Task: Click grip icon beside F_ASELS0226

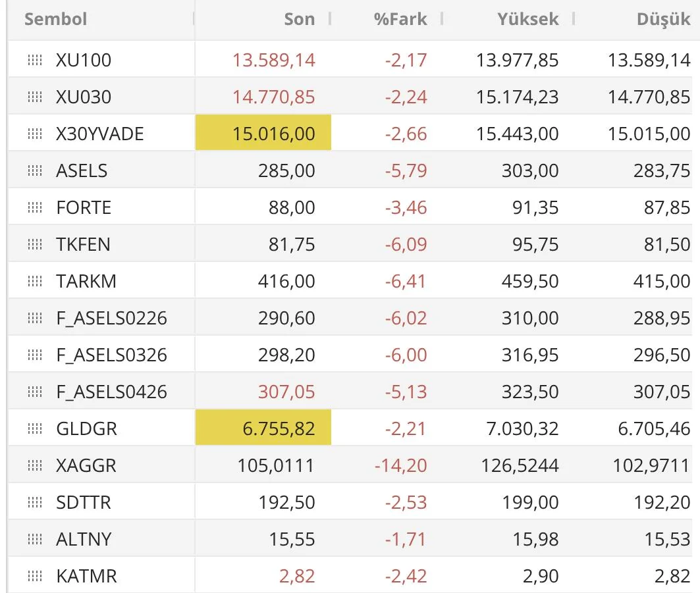Action: tap(35, 319)
